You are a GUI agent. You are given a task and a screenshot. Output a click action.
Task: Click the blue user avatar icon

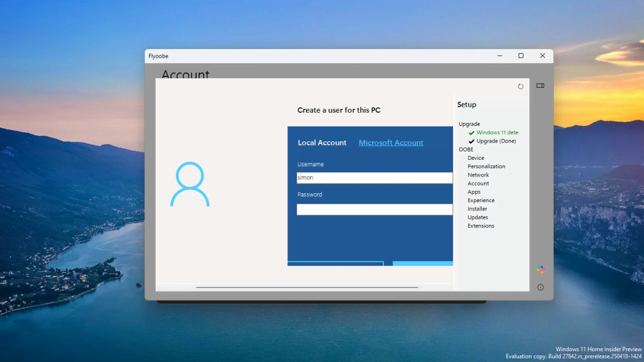[x=190, y=184]
